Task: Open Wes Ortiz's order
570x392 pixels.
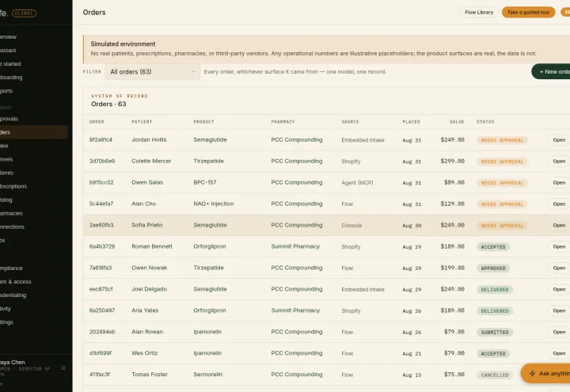Action: coord(559,353)
